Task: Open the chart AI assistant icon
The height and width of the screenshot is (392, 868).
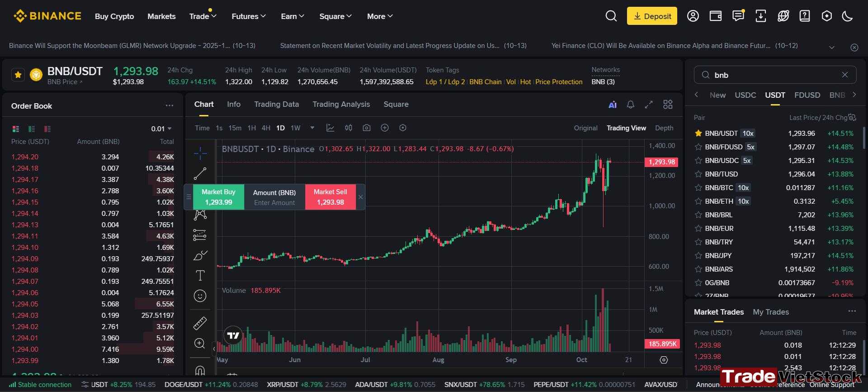Action: 613,105
